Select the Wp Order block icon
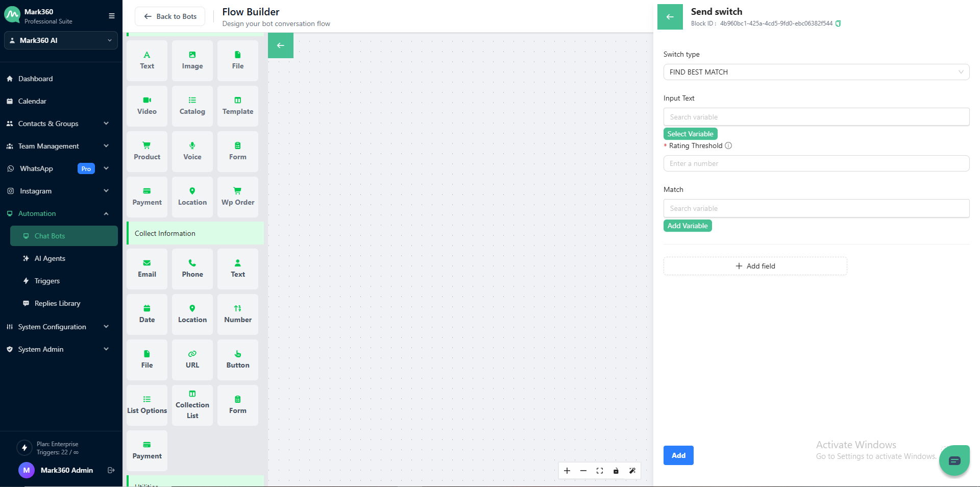This screenshot has width=980, height=487. (237, 196)
